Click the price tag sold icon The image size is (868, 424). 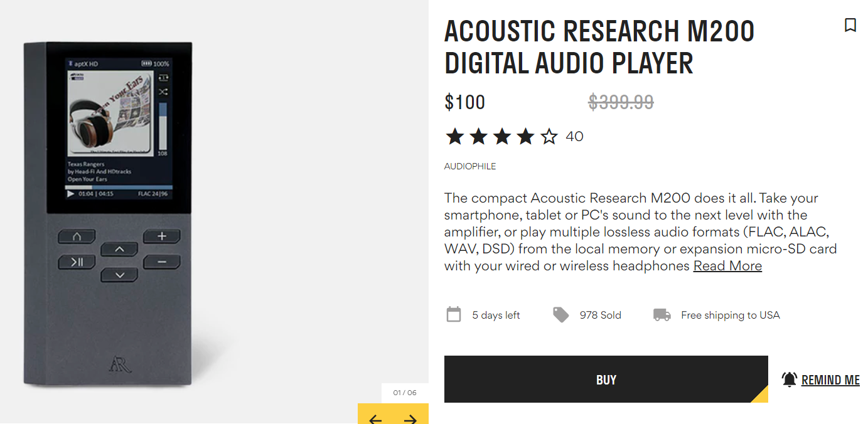point(560,315)
